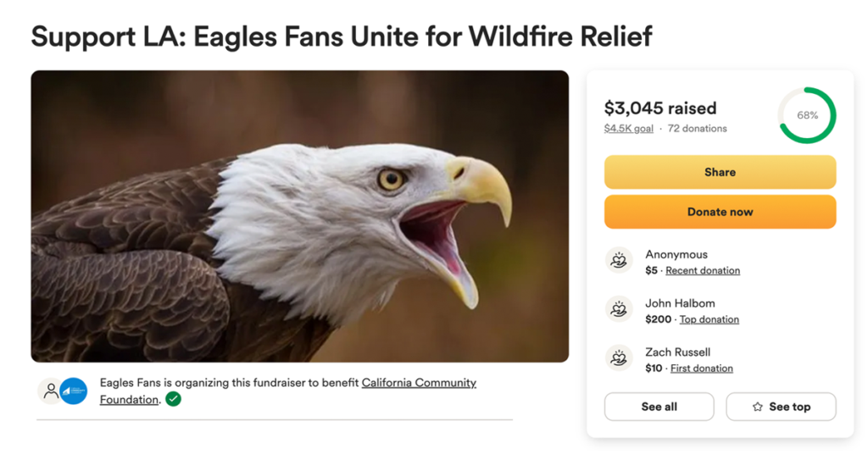Click the donation icon beside Anonymous
Screen dimensions: 868x454
tap(620, 260)
